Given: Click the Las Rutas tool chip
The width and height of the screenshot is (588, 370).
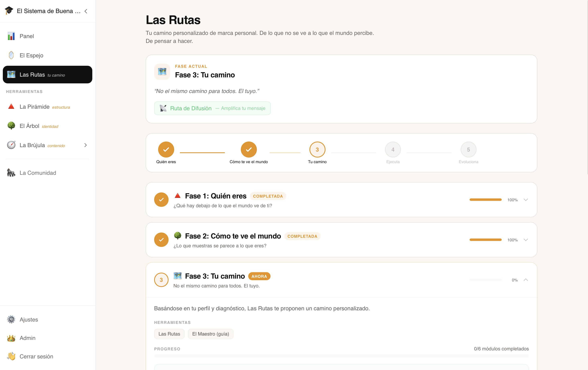Looking at the screenshot, I should [x=169, y=334].
